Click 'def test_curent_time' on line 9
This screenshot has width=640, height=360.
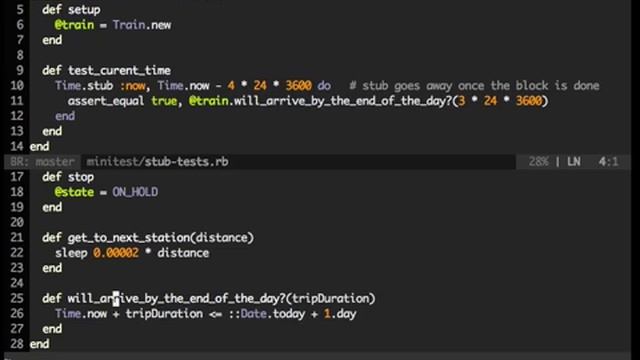click(106, 70)
